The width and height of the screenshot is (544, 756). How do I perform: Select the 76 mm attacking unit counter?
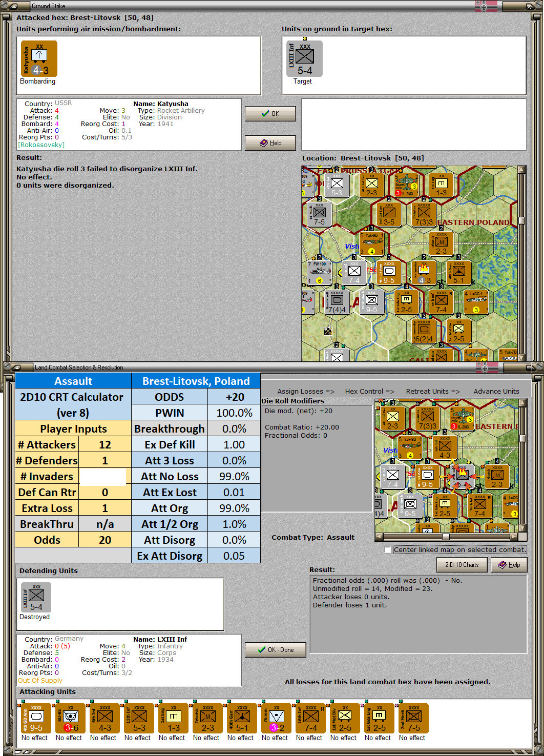(276, 718)
